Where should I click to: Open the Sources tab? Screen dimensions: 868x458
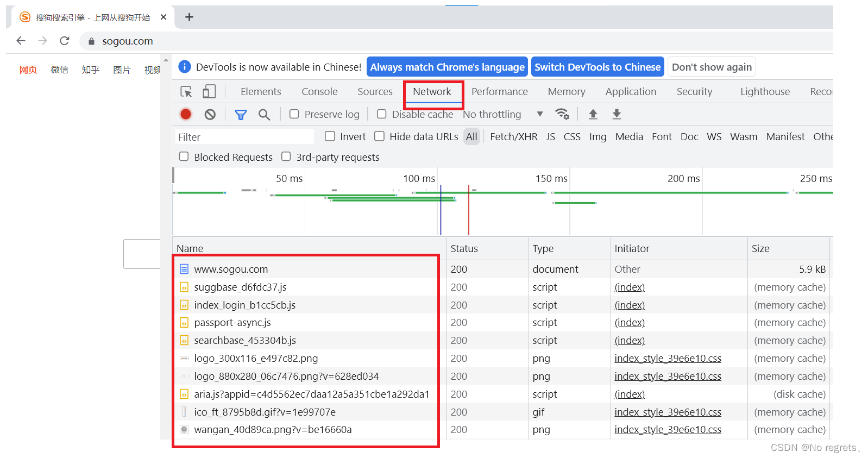(375, 92)
